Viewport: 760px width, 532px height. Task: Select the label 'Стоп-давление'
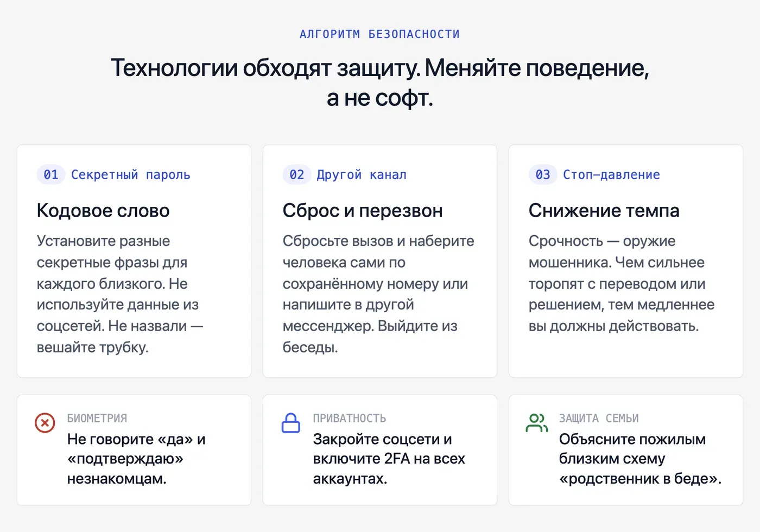click(x=611, y=175)
